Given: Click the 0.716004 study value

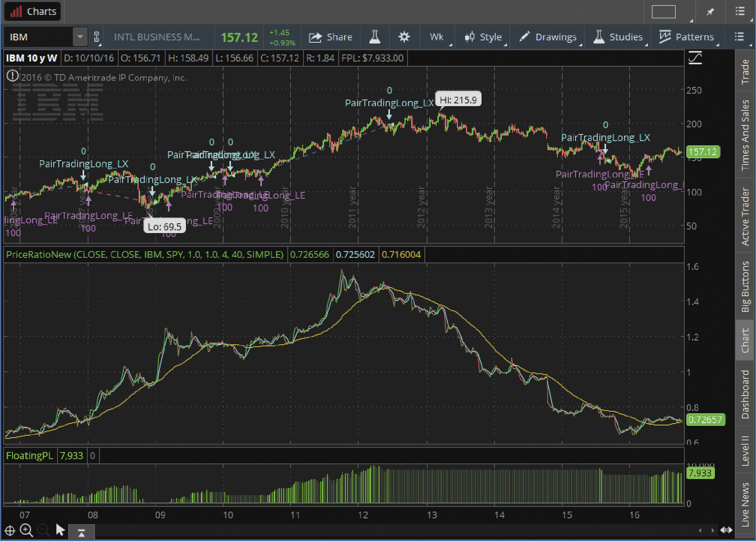Looking at the screenshot, I should coord(401,255).
